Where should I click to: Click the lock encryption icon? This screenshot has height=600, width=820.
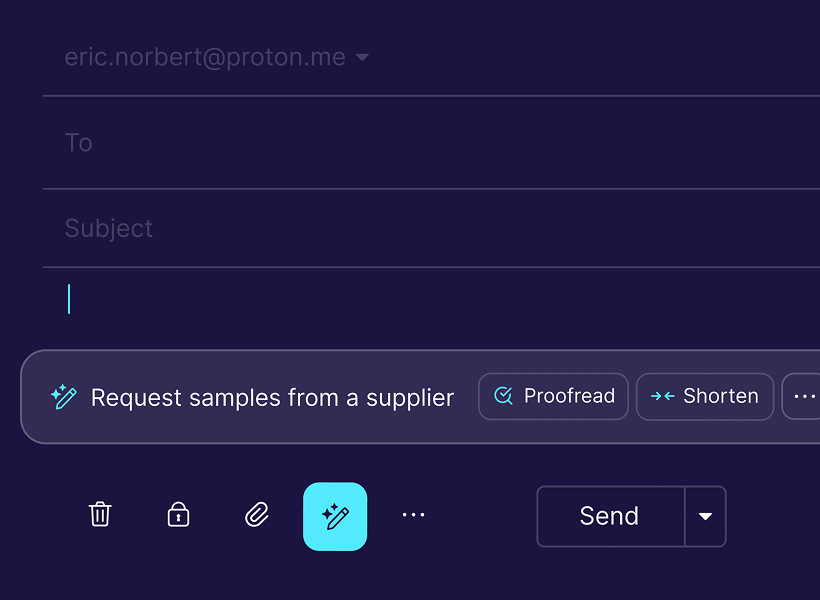coord(178,515)
